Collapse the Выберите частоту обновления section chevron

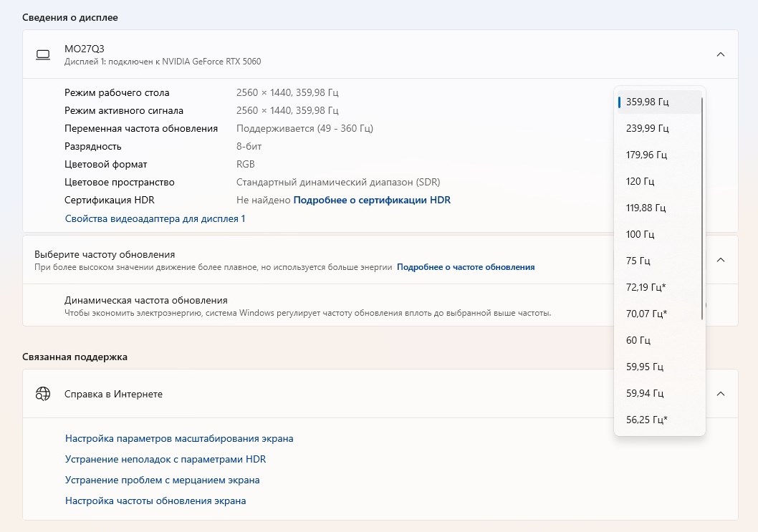tap(720, 260)
